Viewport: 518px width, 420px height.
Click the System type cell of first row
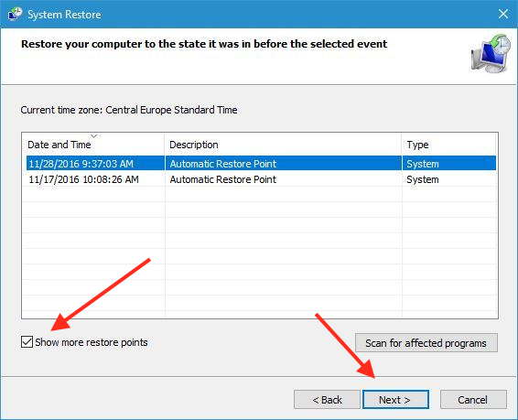[x=423, y=164]
